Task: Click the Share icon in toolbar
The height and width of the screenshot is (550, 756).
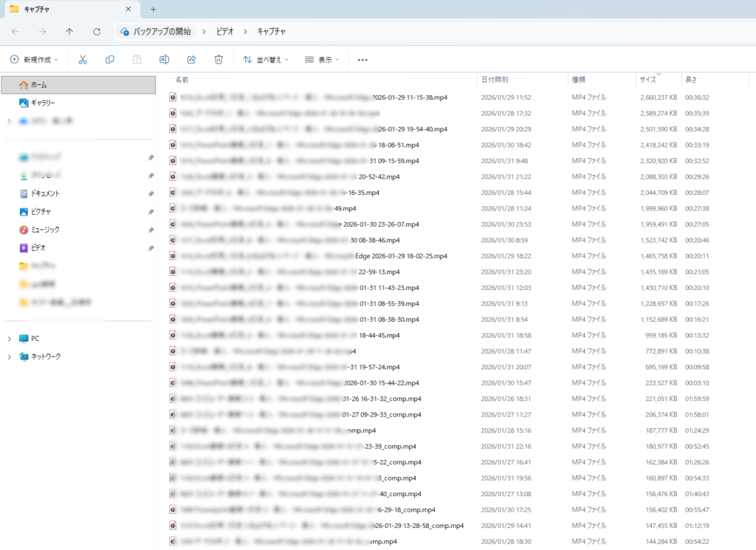Action: coord(192,60)
